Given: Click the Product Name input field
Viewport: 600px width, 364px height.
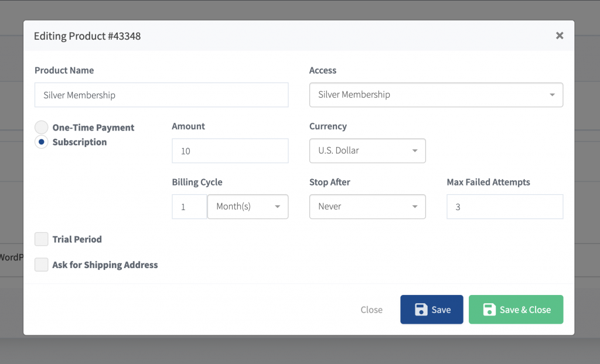Looking at the screenshot, I should 161,95.
